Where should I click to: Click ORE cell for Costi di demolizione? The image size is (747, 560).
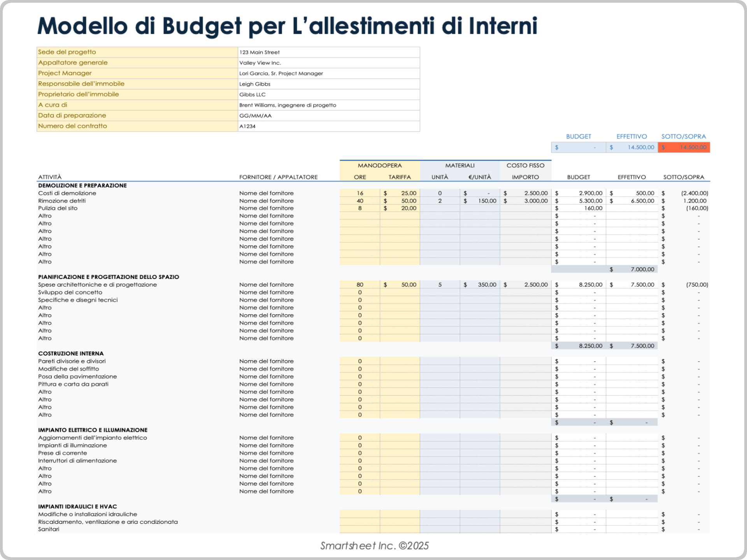click(x=360, y=193)
